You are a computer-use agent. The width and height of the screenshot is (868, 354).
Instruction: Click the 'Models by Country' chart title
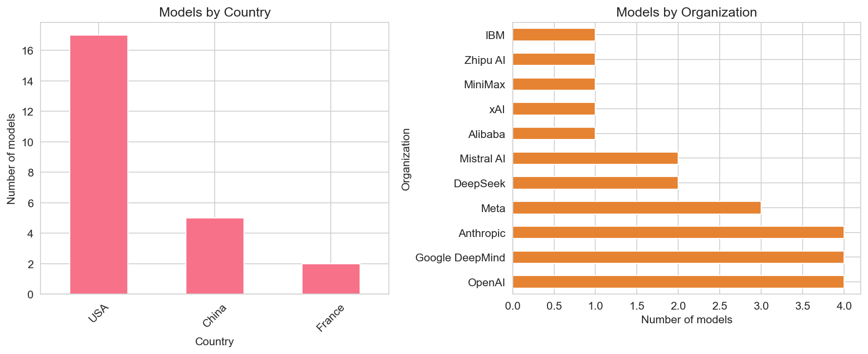pyautogui.click(x=215, y=12)
